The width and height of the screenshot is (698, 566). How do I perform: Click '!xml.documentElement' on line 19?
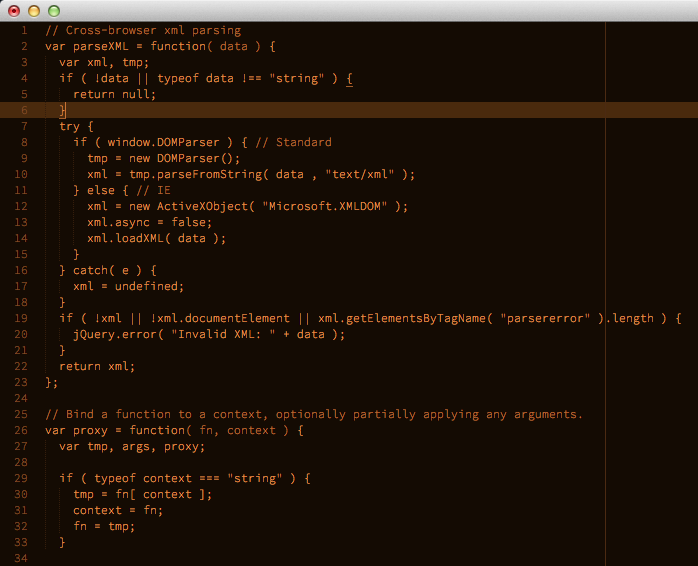tap(220, 318)
